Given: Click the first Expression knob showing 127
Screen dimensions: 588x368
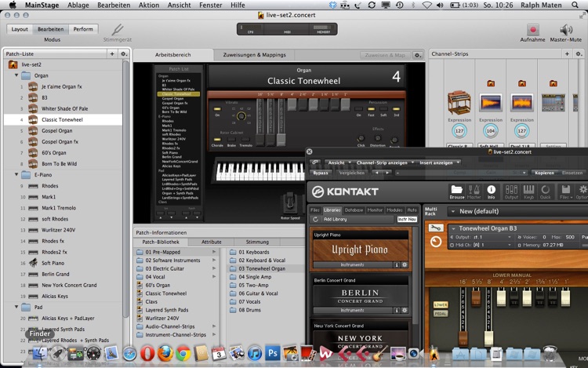Looking at the screenshot, I should click(459, 131).
